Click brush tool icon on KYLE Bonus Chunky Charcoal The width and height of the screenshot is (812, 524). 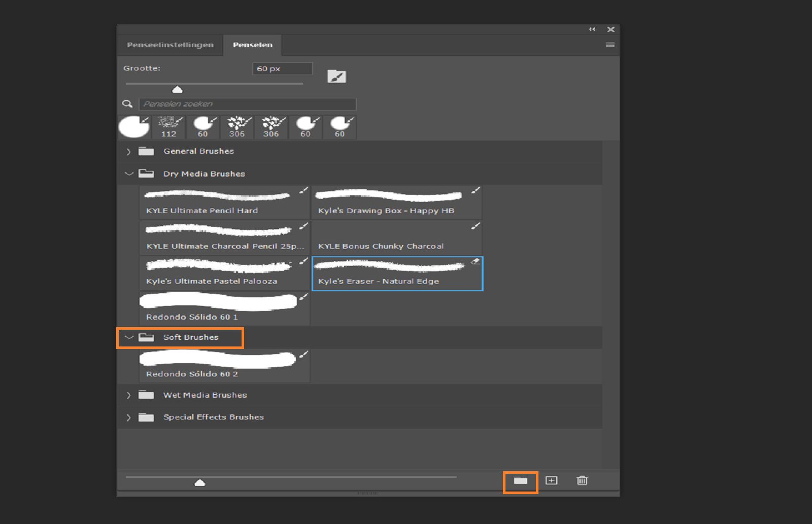click(476, 226)
